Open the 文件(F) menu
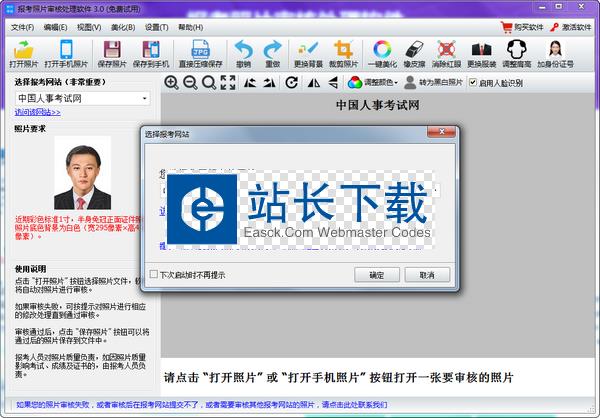600x418 pixels. 22,27
